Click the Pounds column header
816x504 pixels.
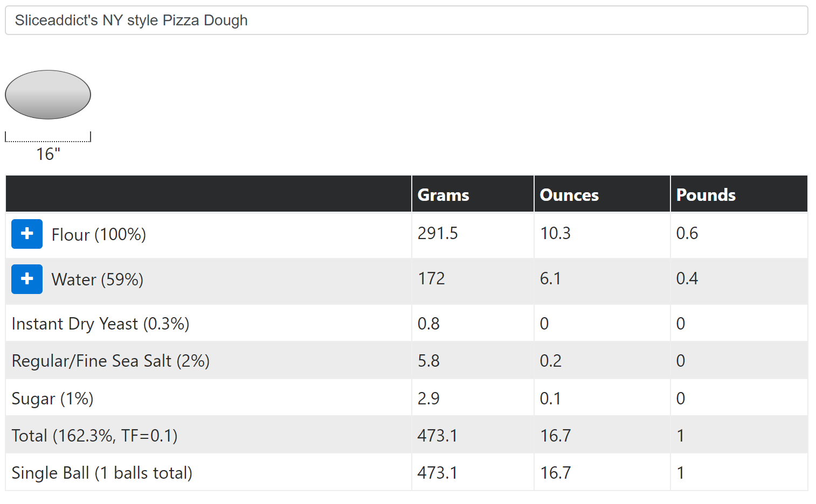click(x=706, y=194)
